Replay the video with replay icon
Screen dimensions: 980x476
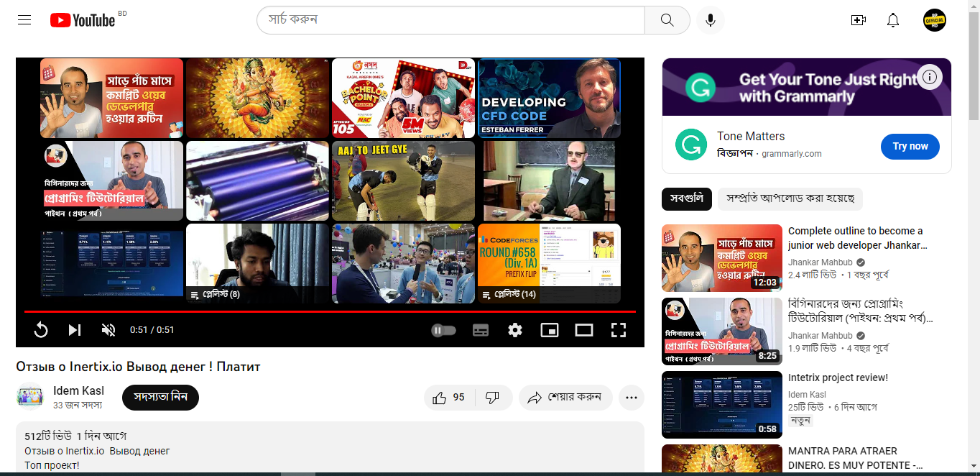(41, 330)
